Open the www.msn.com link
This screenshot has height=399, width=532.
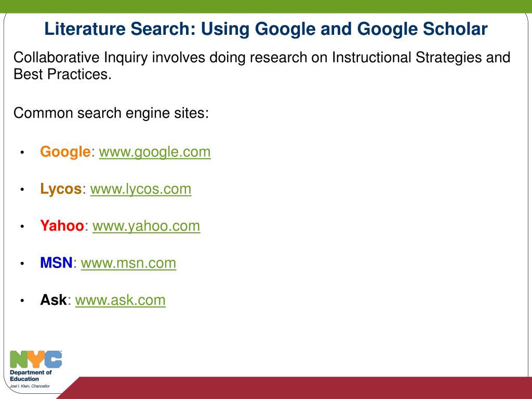tap(129, 263)
